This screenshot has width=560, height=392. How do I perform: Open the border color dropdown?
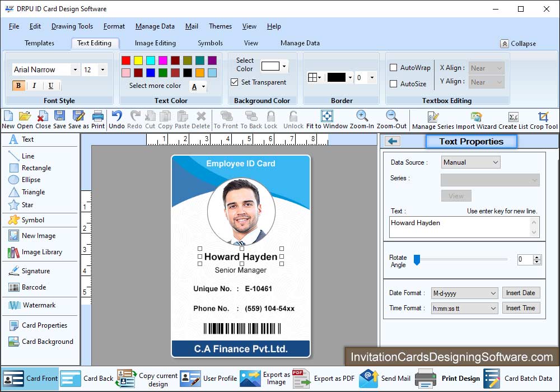[x=350, y=77]
